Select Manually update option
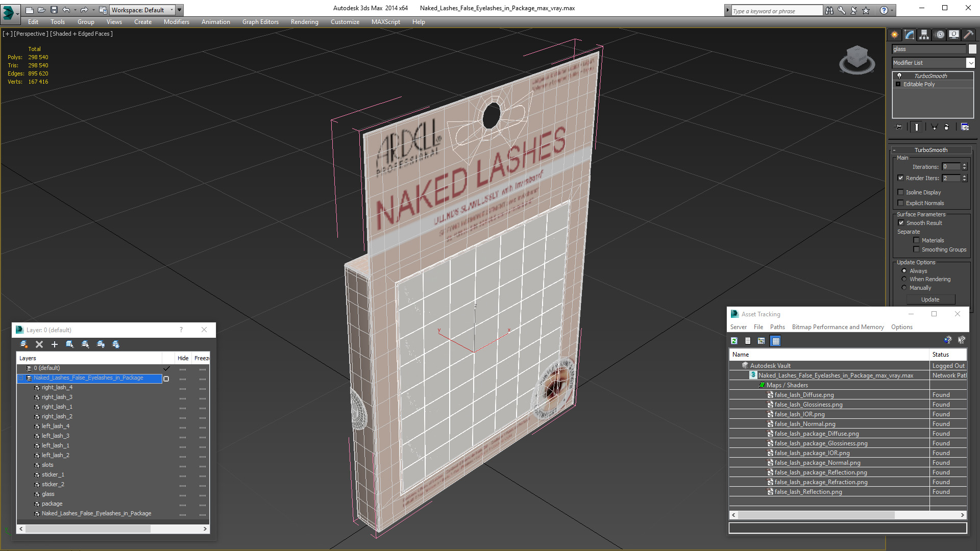980x551 pixels. pos(904,288)
